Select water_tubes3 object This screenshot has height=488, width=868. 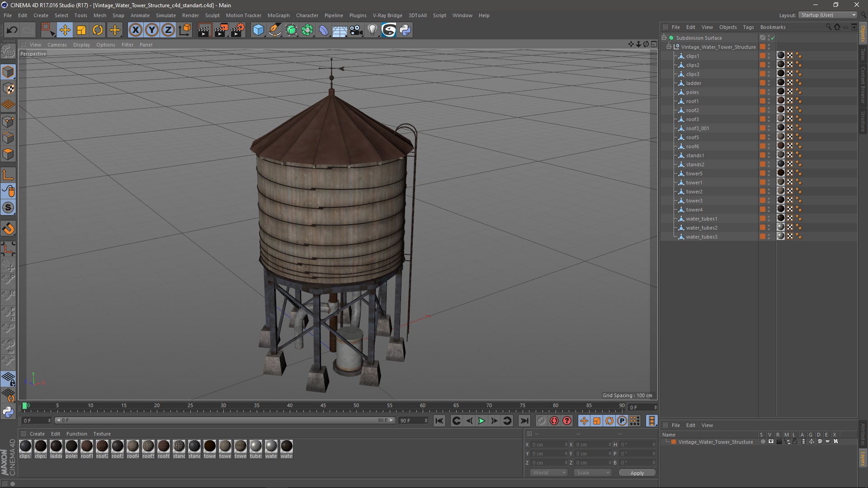pyautogui.click(x=702, y=237)
